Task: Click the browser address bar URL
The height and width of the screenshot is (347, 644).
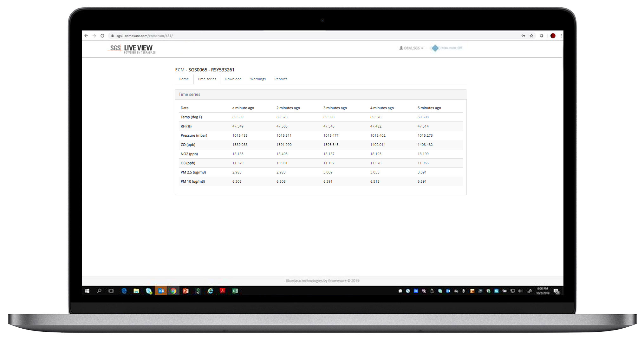Action: [x=145, y=36]
